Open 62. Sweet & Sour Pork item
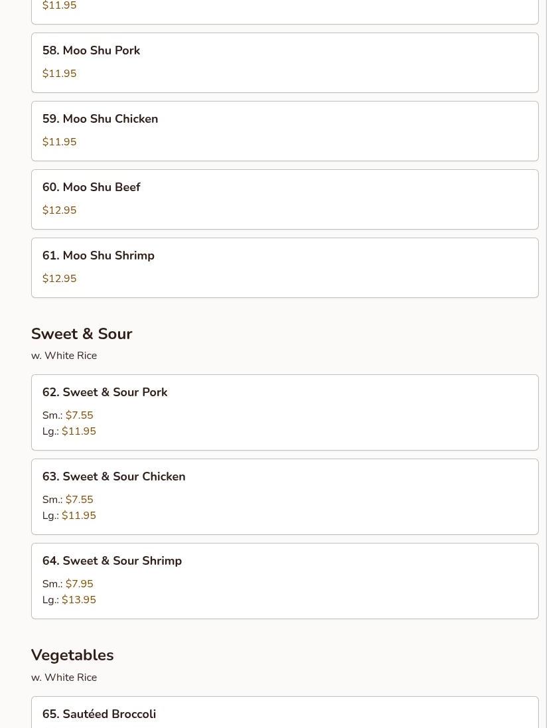The image size is (560, 728). point(285,412)
